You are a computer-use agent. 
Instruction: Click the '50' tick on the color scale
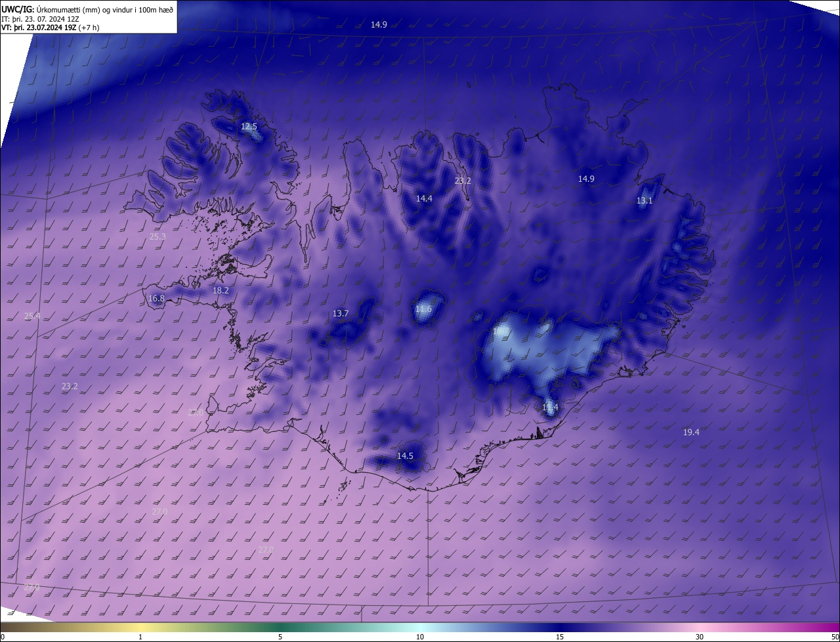(x=835, y=637)
